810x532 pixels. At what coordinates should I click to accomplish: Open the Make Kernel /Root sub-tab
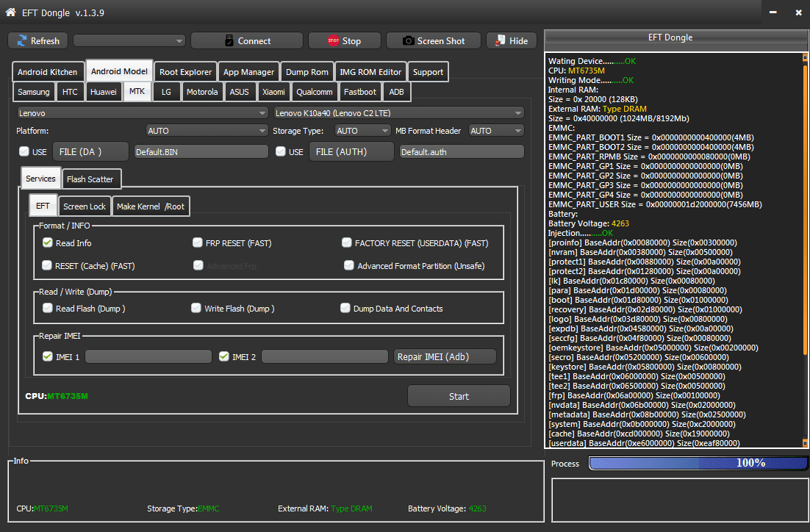point(151,206)
